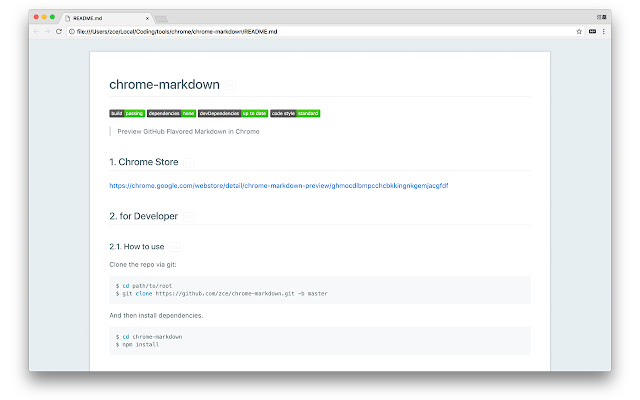Open the extension icon beside the star

pyautogui.click(x=592, y=31)
